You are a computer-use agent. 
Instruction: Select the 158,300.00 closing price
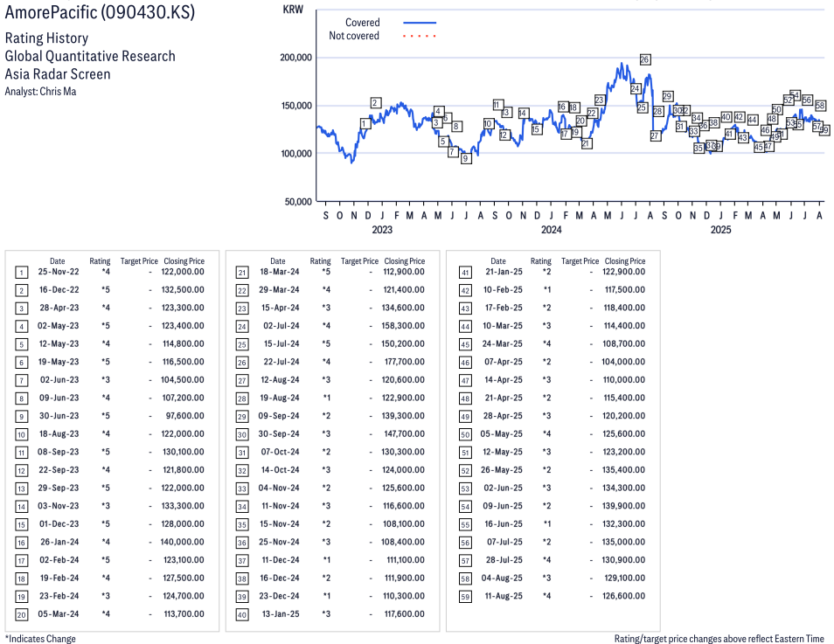point(403,325)
